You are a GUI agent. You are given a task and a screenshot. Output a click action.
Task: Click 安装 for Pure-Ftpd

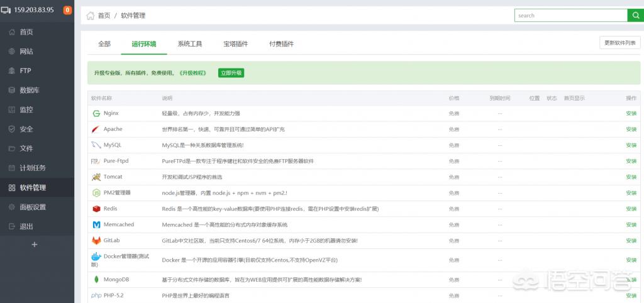631,162
